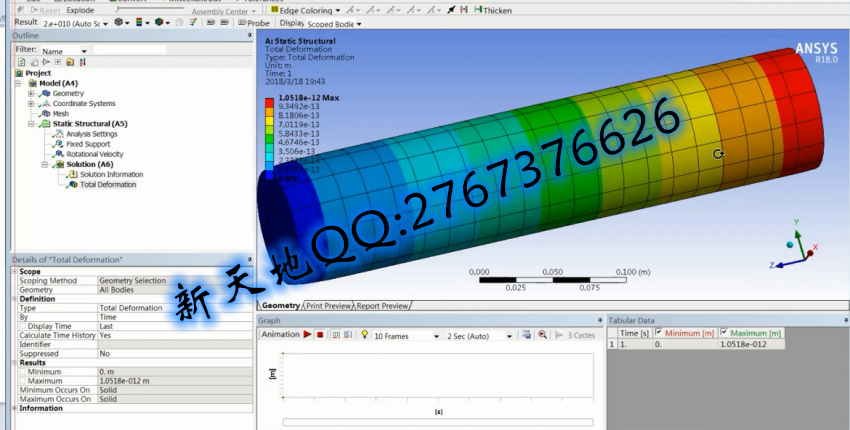Switch to the Print Preview tab
Image resolution: width=850 pixels, height=430 pixels.
point(328,306)
